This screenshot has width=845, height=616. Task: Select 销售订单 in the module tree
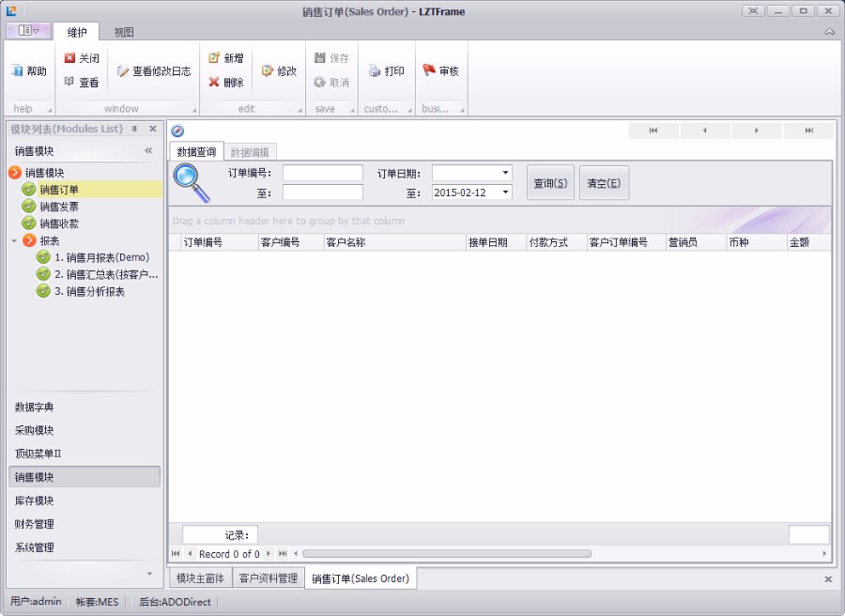pos(59,190)
